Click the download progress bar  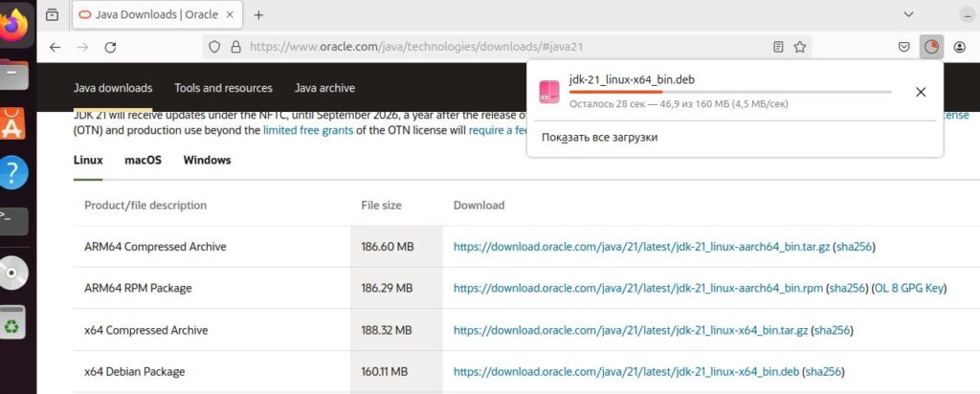tap(730, 92)
